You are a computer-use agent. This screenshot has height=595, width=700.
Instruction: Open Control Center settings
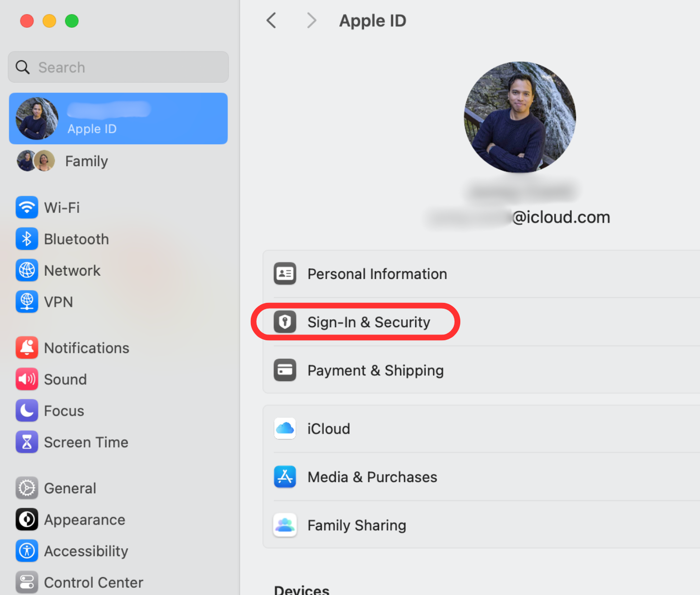[x=118, y=582]
